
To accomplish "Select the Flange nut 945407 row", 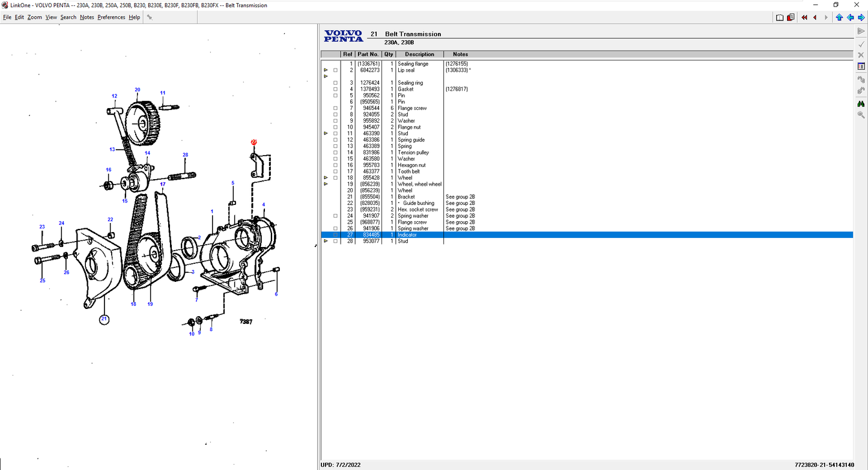I will coord(587,127).
